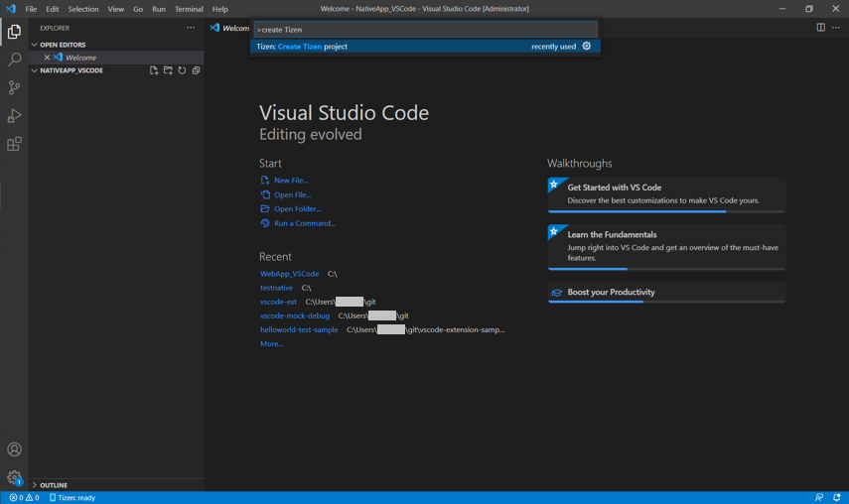The image size is (849, 504).
Task: Configure keybinding gear for Create Tizen project
Action: [x=586, y=46]
